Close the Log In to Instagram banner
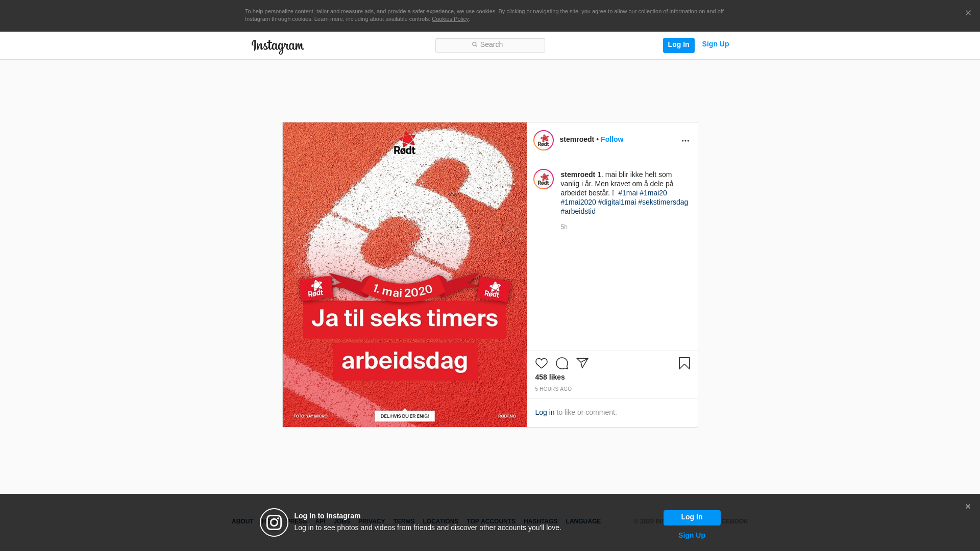This screenshot has height=551, width=980. (x=968, y=507)
